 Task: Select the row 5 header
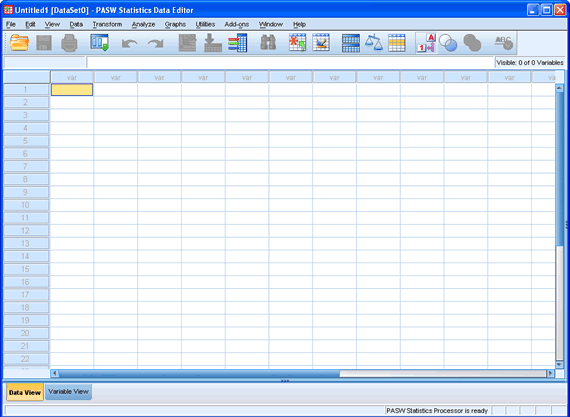(x=25, y=141)
